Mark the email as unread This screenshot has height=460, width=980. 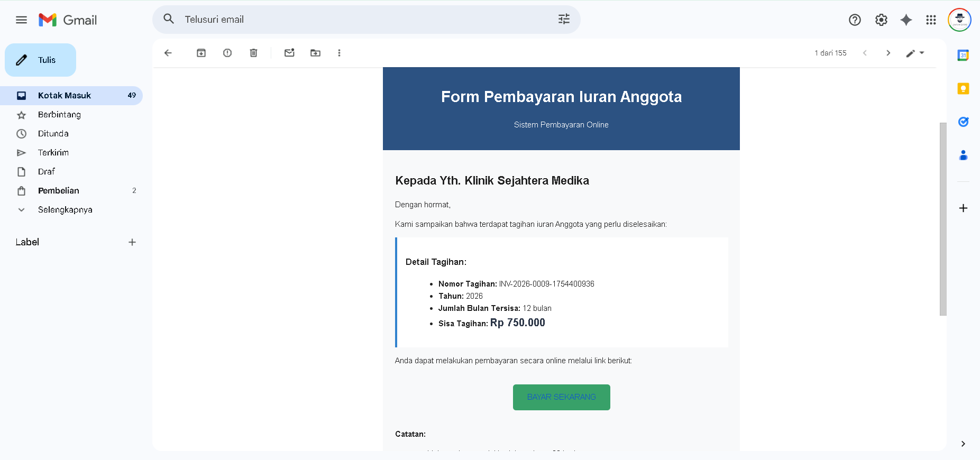tap(289, 53)
